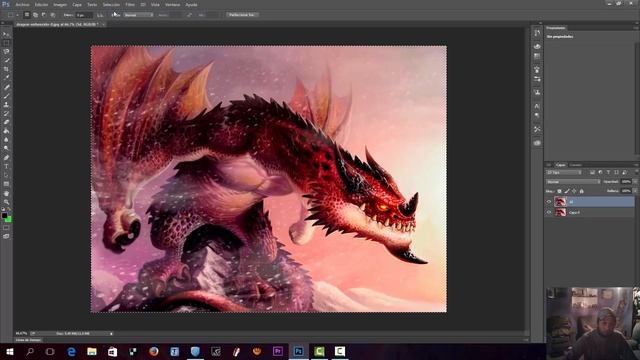Open the Layers panel options menu
The width and height of the screenshot is (640, 360).
point(636,165)
